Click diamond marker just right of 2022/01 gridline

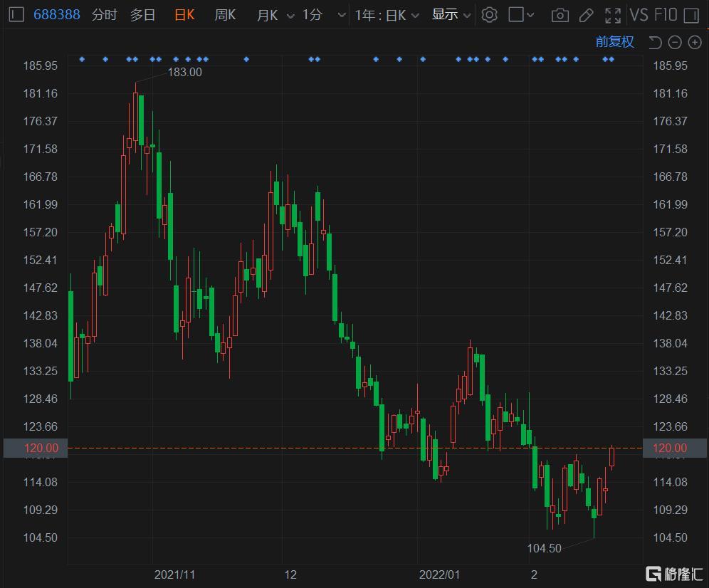[x=423, y=59]
